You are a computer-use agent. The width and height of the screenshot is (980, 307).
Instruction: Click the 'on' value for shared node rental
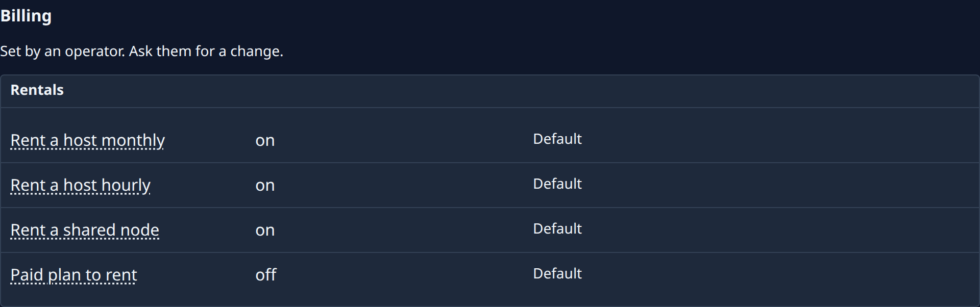point(265,230)
